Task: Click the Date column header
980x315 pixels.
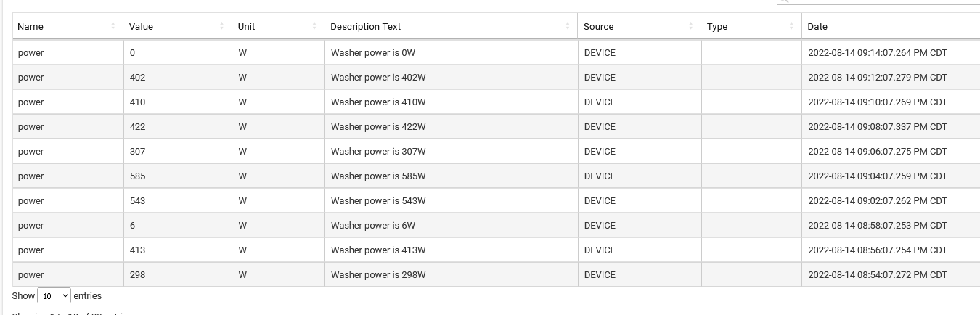Action: (x=817, y=26)
